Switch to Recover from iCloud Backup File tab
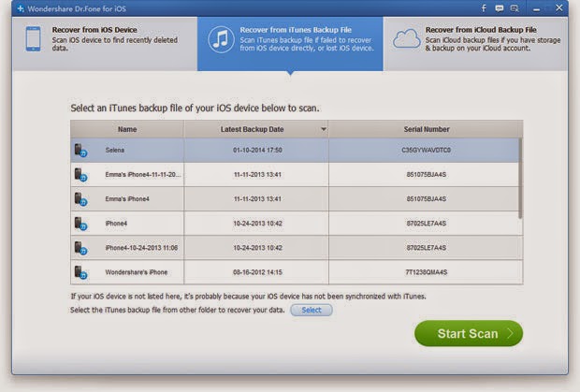The height and width of the screenshot is (392, 580). point(475,44)
